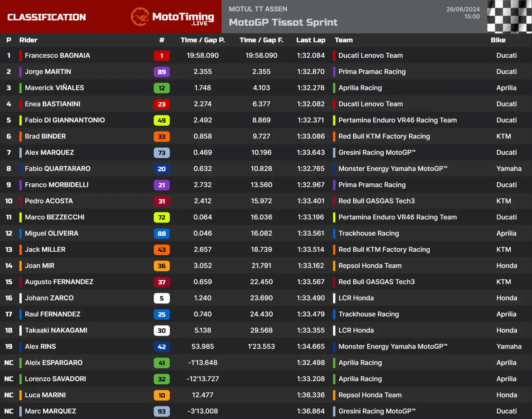Click Quartararo's blue number 20 badge
This screenshot has height=419, width=532.
coord(162,169)
